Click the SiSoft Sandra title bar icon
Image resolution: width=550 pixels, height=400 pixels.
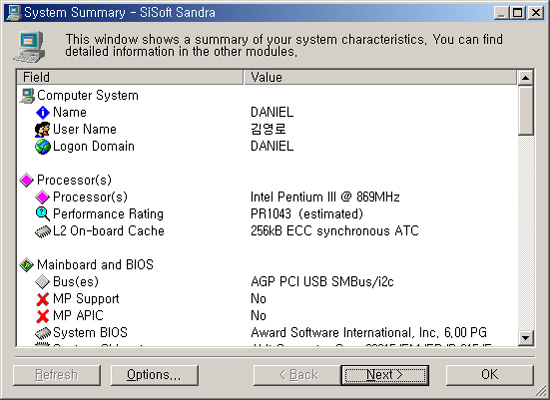point(14,13)
